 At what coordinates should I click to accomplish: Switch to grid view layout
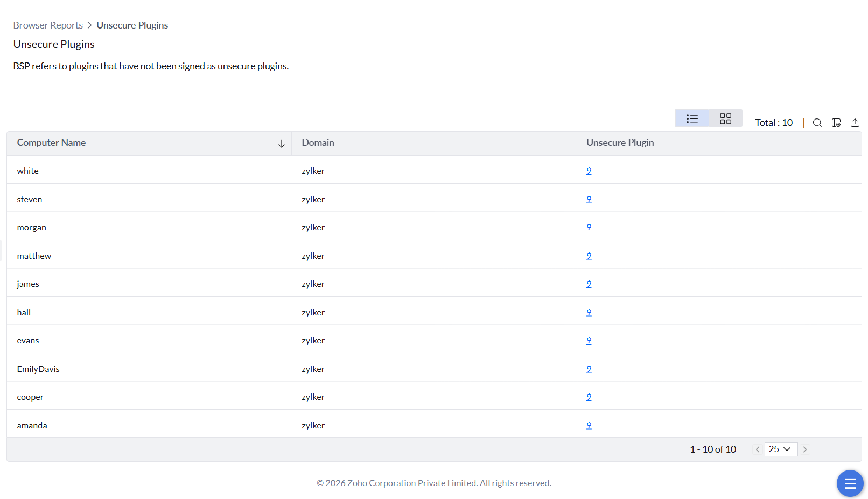coord(725,118)
